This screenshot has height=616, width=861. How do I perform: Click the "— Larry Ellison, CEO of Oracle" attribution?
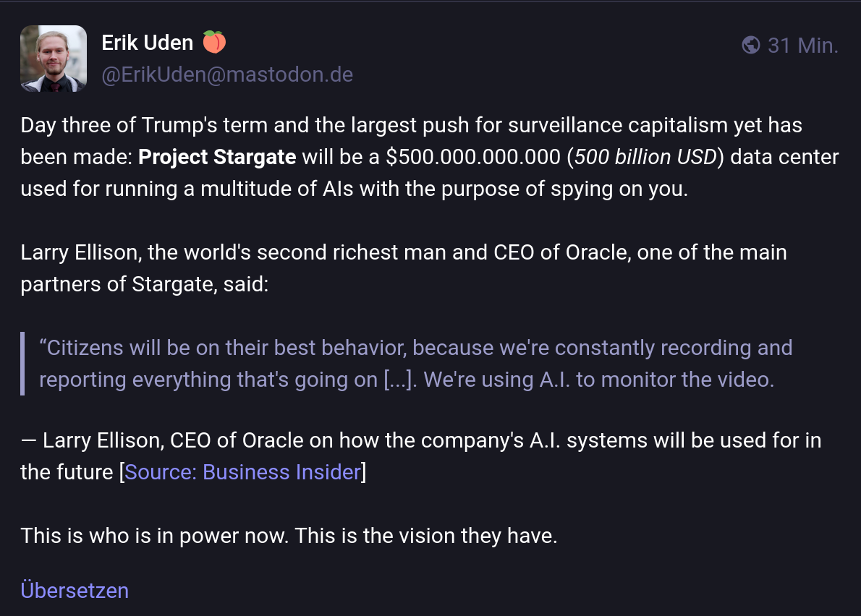(x=420, y=440)
